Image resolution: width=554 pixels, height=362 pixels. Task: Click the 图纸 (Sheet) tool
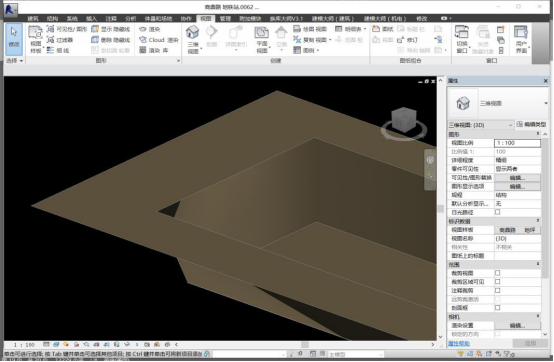(383, 29)
